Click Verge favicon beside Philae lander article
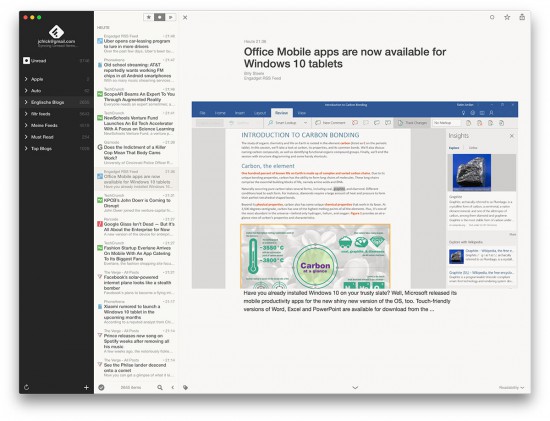 click(100, 365)
